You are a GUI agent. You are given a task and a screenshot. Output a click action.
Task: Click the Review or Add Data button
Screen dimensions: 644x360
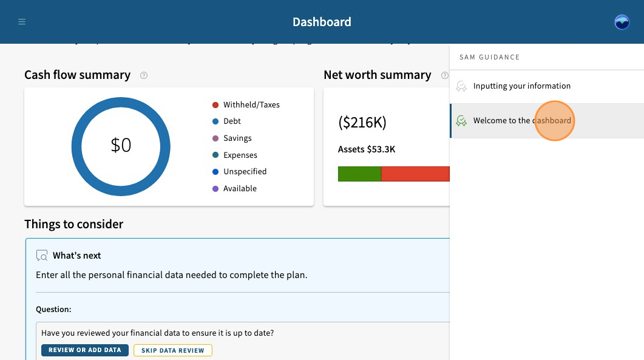tap(84, 350)
